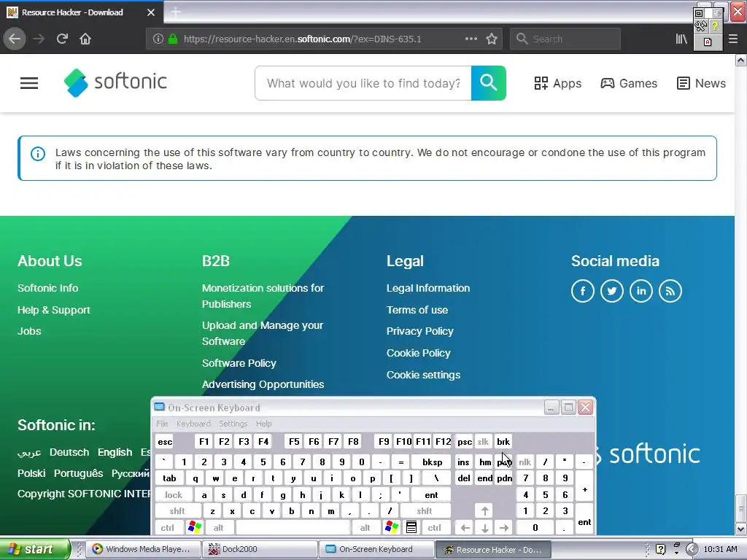Click the down arrow key

click(x=484, y=527)
